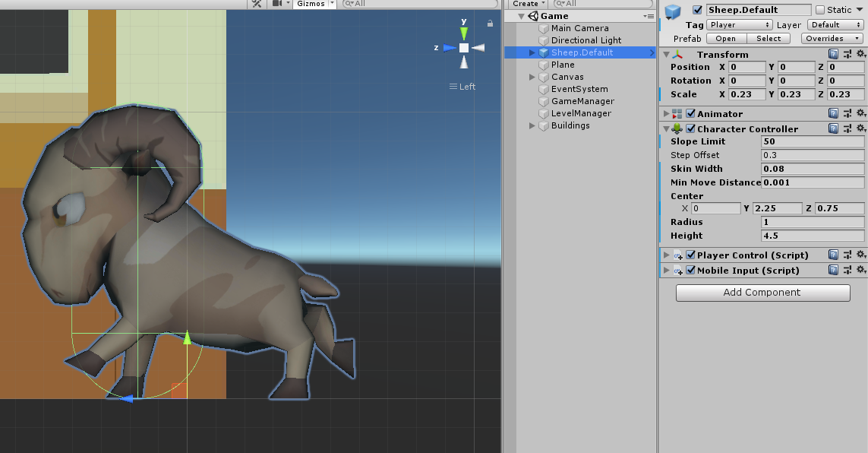Image resolution: width=868 pixels, height=453 pixels.
Task: Click the Add Component button
Action: click(x=762, y=293)
